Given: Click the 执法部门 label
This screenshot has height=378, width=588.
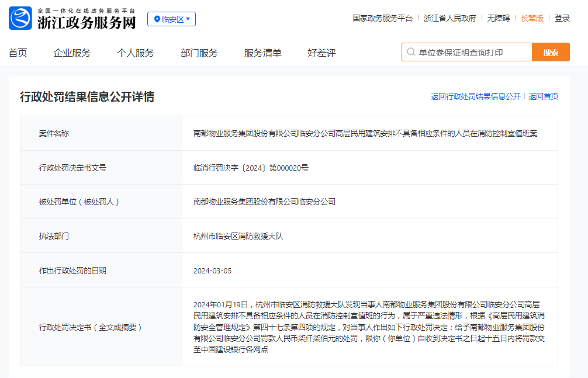Looking at the screenshot, I should tap(54, 236).
